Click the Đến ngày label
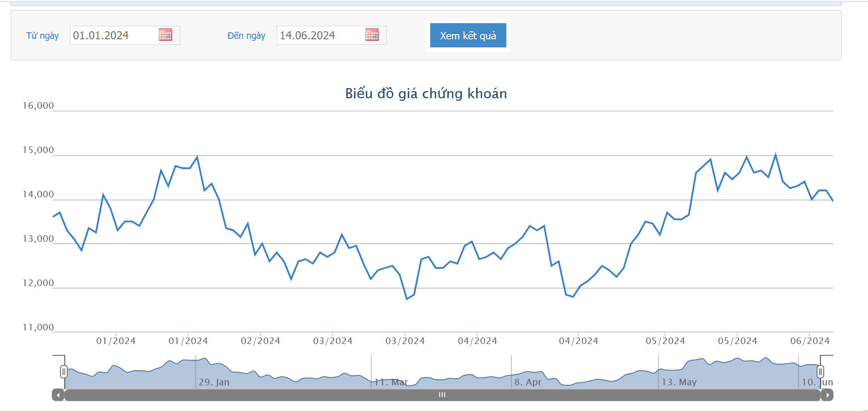868x411 pixels. tap(246, 36)
